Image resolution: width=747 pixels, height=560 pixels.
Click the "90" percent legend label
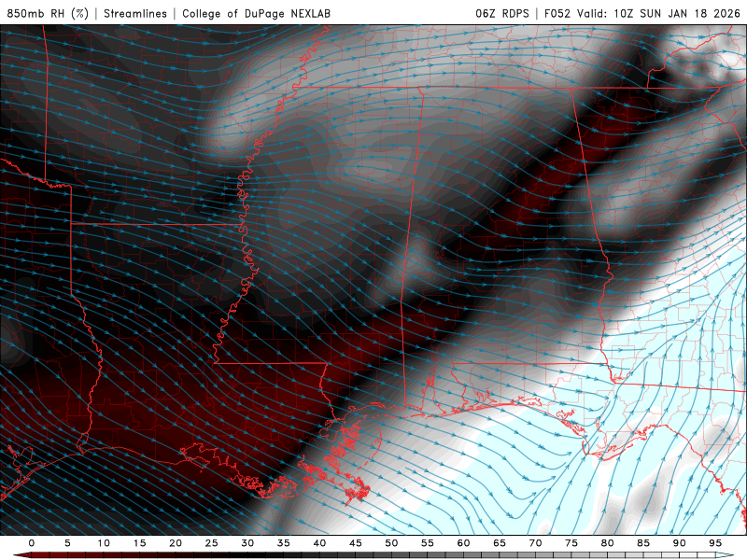[x=680, y=543]
